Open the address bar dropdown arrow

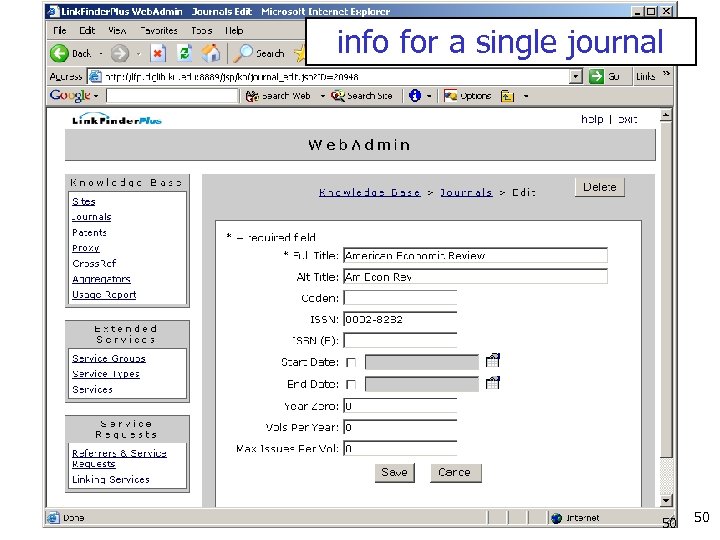coord(576,76)
